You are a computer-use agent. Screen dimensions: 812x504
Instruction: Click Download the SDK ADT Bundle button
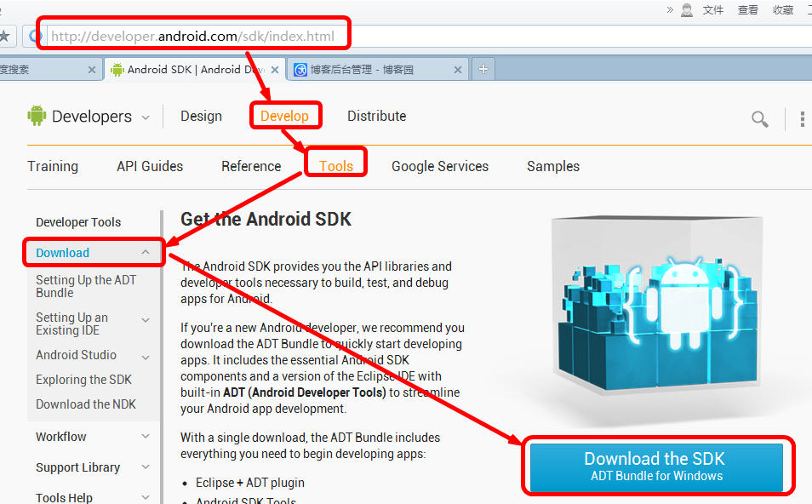tap(656, 467)
